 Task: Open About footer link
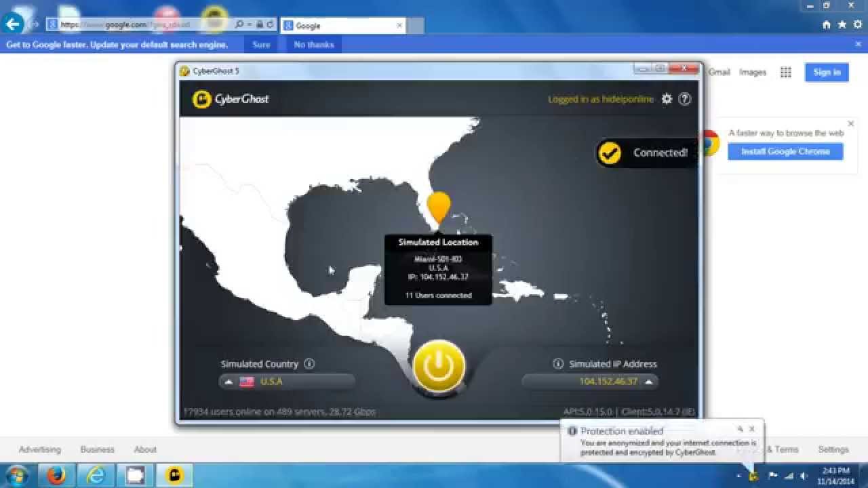[145, 449]
